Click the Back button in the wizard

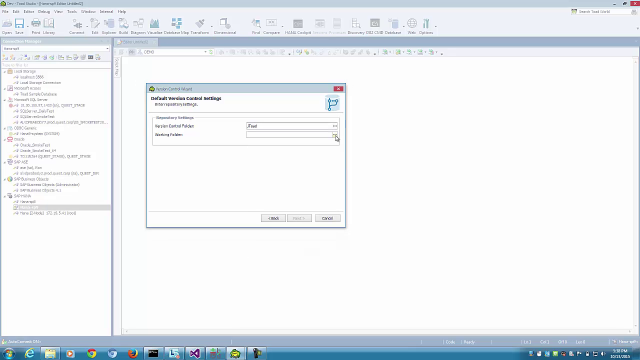click(273, 218)
